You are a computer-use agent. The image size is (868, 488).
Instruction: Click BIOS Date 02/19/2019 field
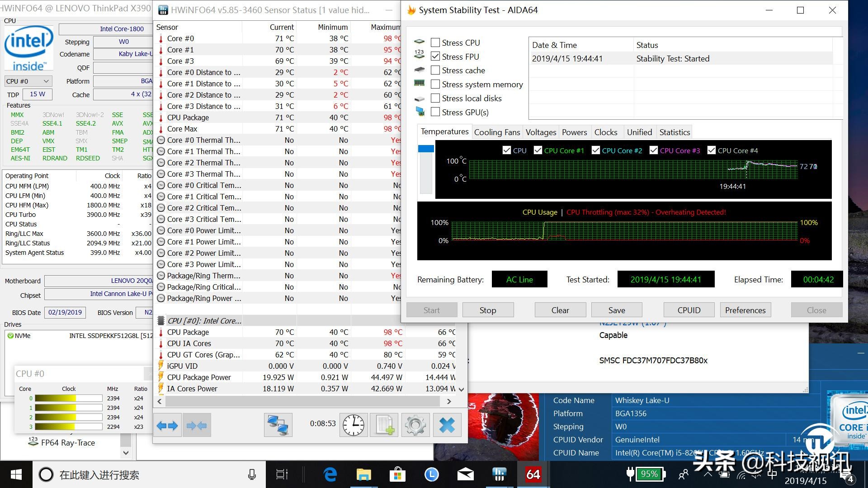pyautogui.click(x=65, y=312)
